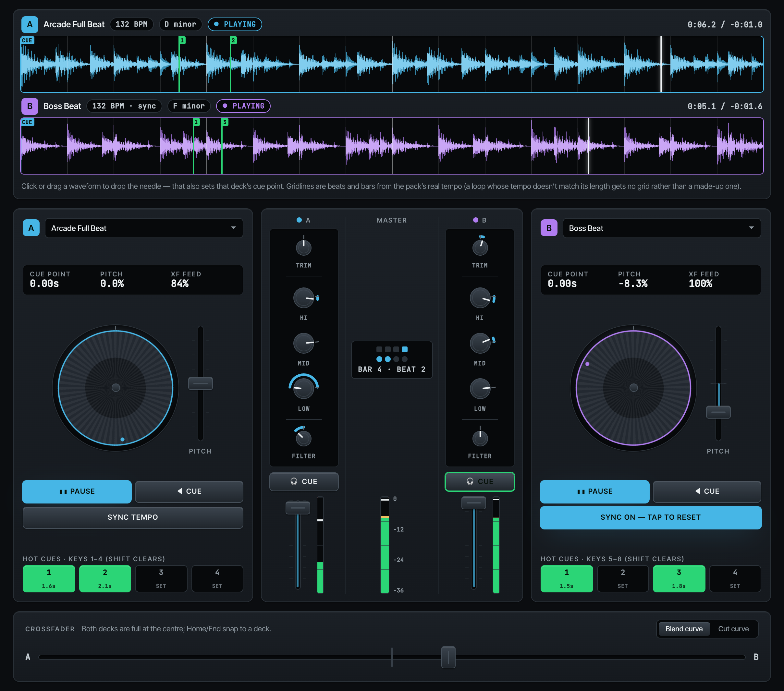This screenshot has width=784, height=691.
Task: Turn the Deck A TRIM knob
Action: (303, 248)
